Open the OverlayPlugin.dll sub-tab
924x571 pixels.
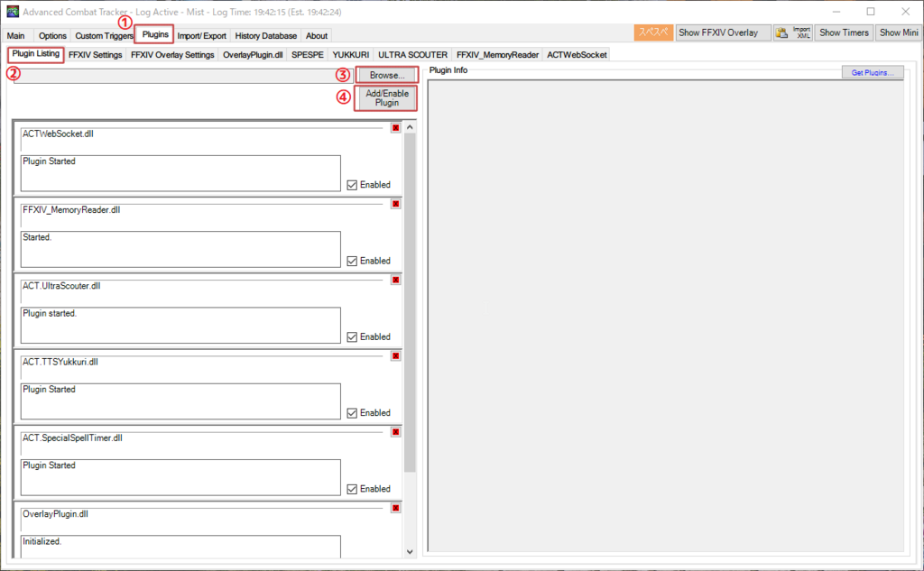tap(253, 55)
